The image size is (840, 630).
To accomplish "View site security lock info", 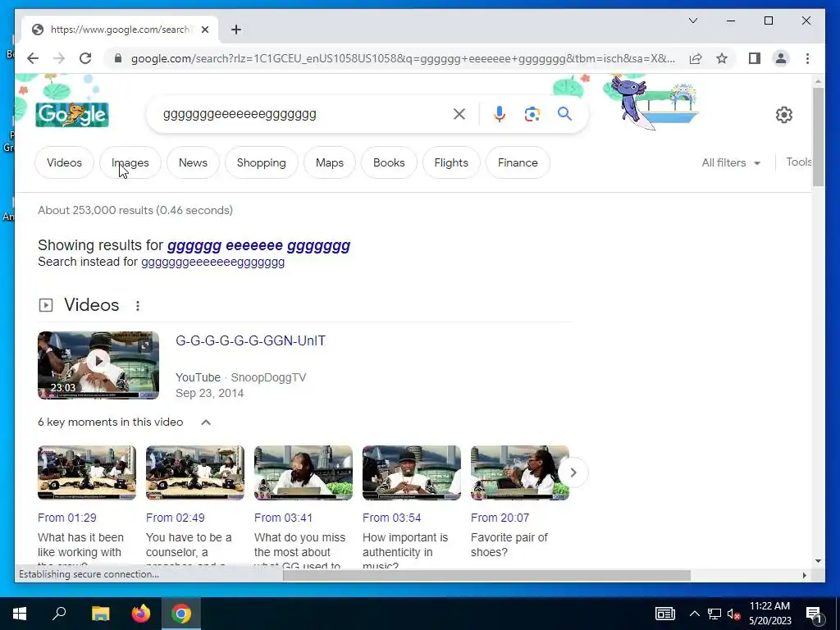I will point(118,58).
